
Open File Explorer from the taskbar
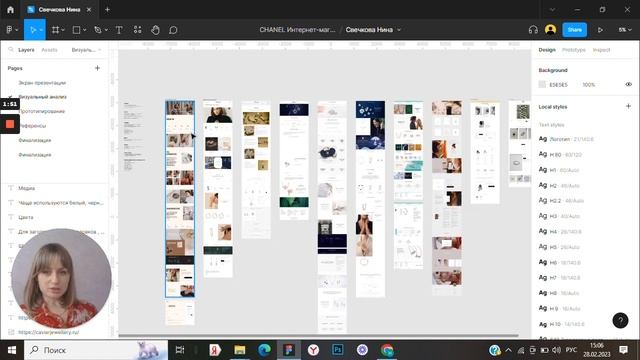pyautogui.click(x=240, y=350)
